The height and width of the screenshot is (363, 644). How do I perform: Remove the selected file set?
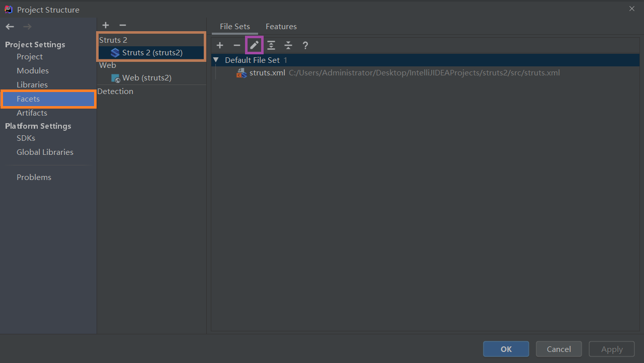tap(237, 45)
